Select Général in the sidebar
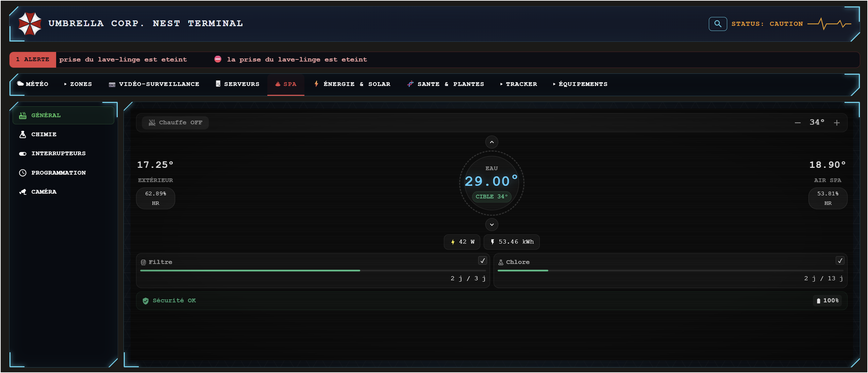 pos(63,116)
